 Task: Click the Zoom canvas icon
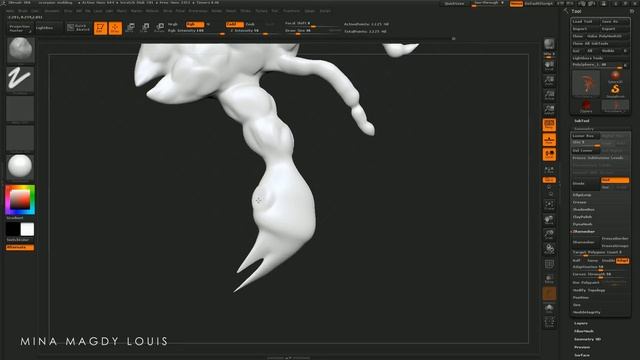[549, 81]
